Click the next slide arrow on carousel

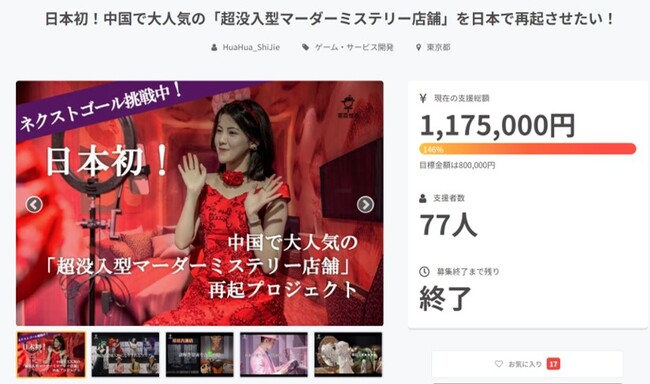click(x=365, y=204)
